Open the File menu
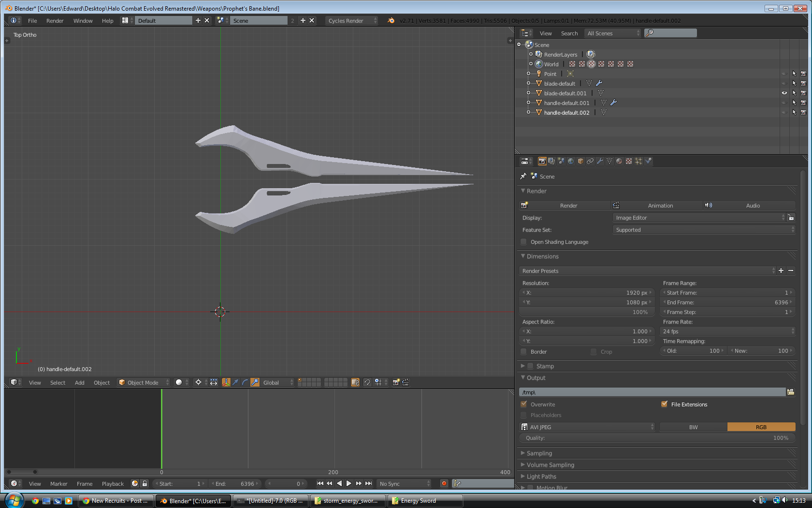This screenshot has width=812, height=508. pyautogui.click(x=32, y=20)
